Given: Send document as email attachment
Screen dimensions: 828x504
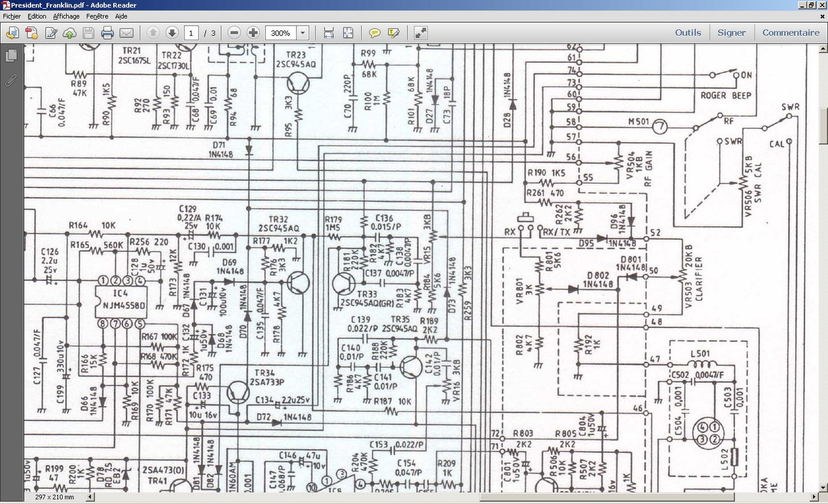Looking at the screenshot, I should click(126, 32).
